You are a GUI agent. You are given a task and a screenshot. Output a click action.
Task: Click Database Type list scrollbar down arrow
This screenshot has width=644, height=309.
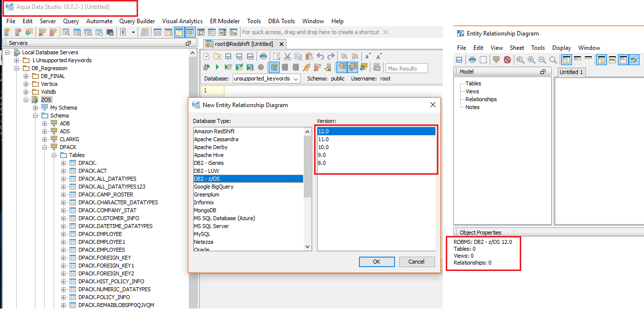pyautogui.click(x=308, y=247)
